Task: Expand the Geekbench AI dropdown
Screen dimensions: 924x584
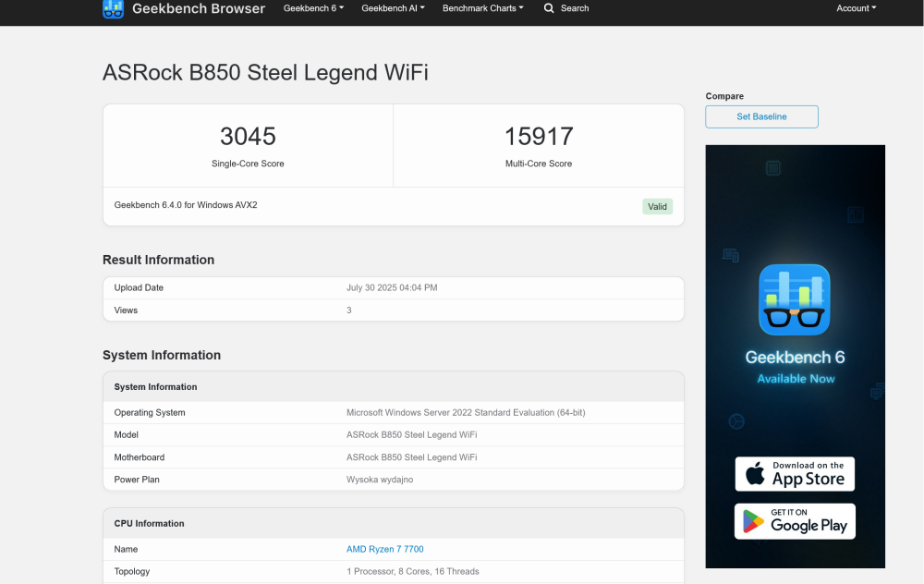Action: coord(393,8)
